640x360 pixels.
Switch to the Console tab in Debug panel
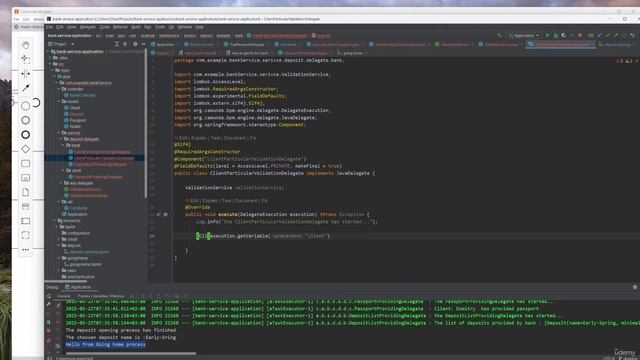click(63, 296)
